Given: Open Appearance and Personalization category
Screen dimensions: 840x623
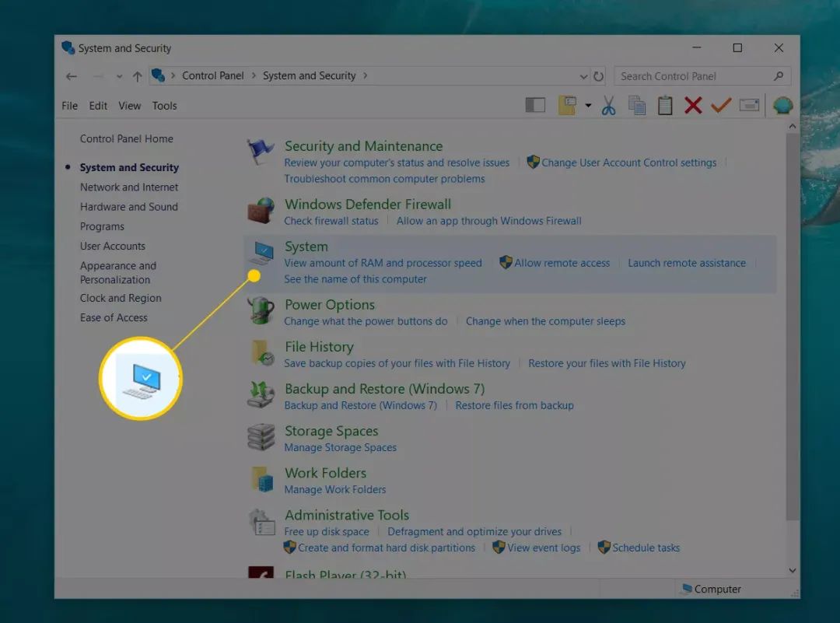Looking at the screenshot, I should 118,273.
